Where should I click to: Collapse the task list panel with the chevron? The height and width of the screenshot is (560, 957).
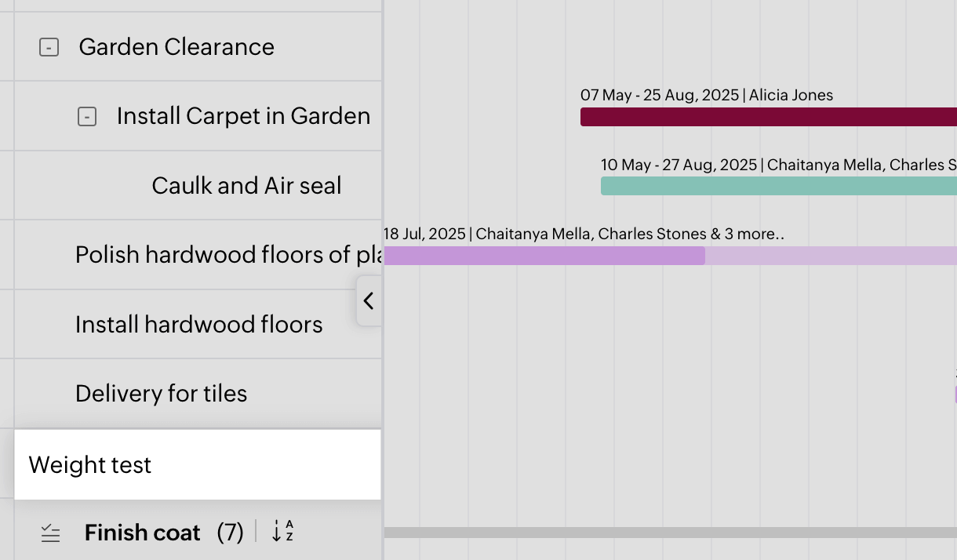pos(368,300)
